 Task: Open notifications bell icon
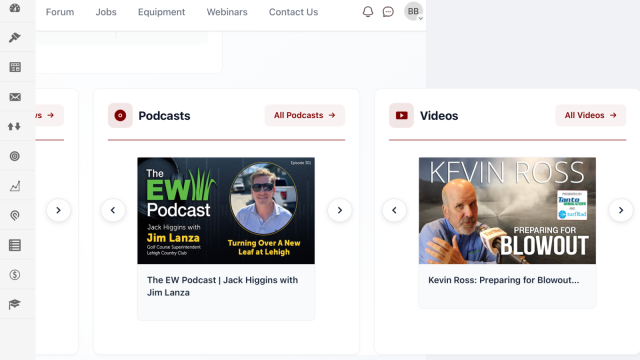pyautogui.click(x=368, y=11)
